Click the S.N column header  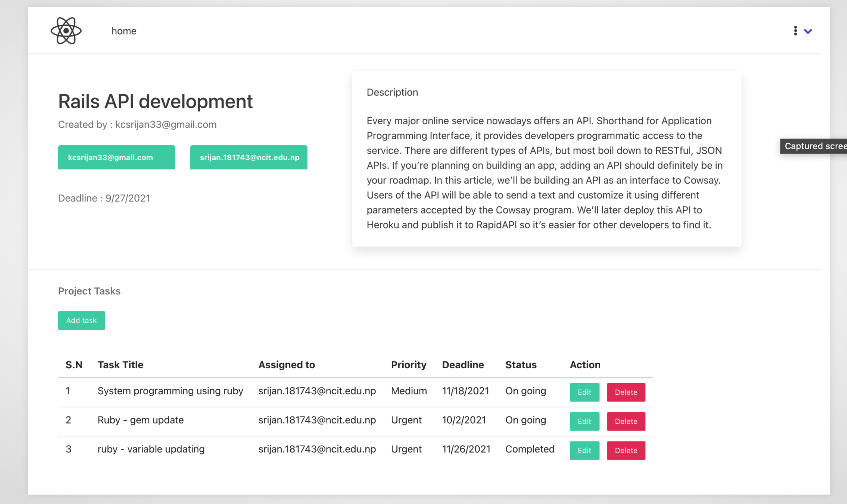[x=74, y=365]
